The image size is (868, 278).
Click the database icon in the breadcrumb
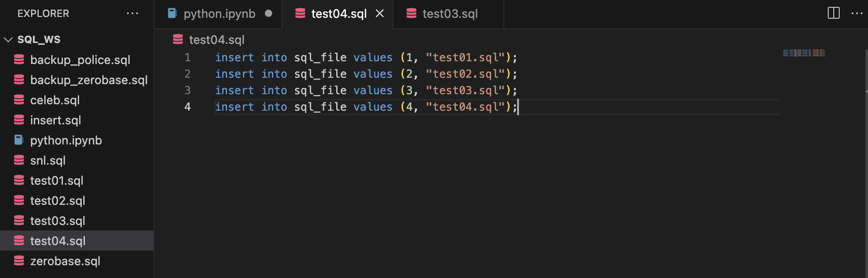point(178,39)
